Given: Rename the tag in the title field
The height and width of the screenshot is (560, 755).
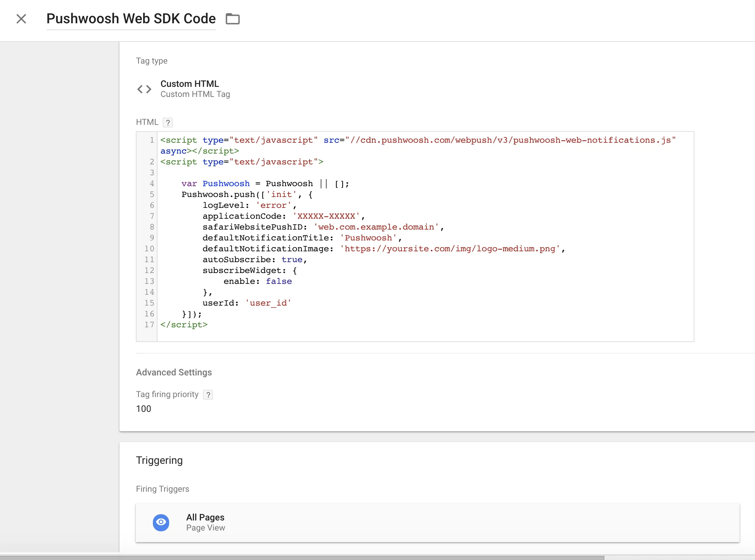Looking at the screenshot, I should click(x=131, y=18).
